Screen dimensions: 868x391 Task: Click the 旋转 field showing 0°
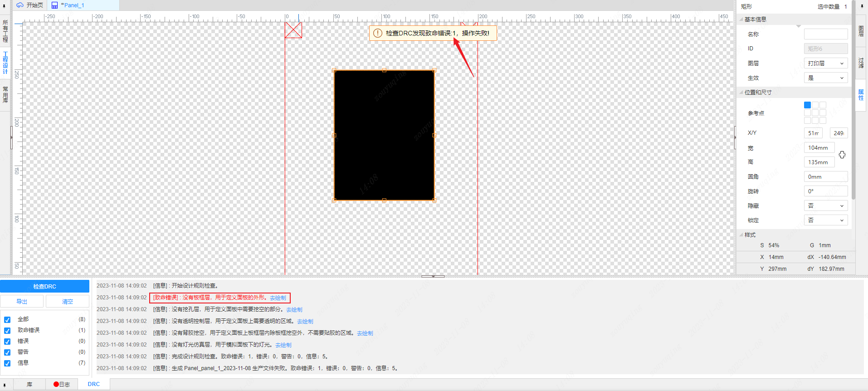tap(826, 191)
